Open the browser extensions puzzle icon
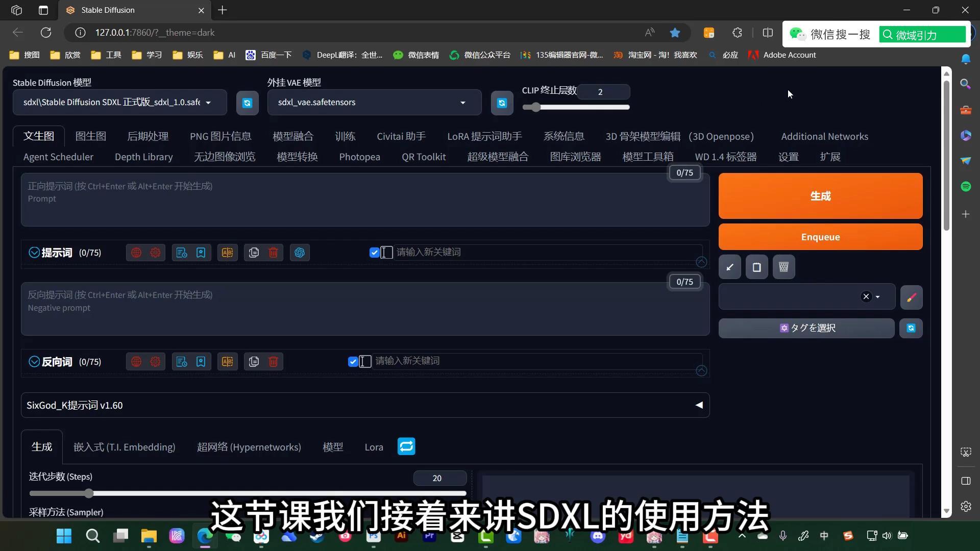 [x=737, y=33]
